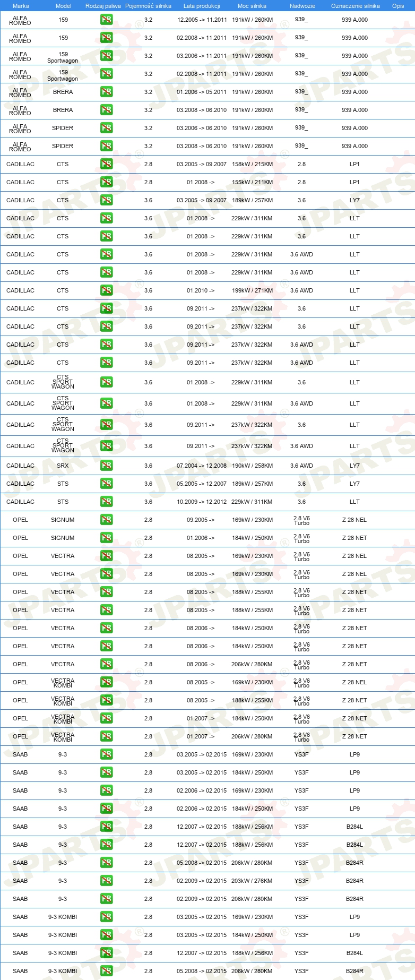Click the Oznaczenie silnika column header
The height and width of the screenshot is (980, 415).
pos(356,6)
